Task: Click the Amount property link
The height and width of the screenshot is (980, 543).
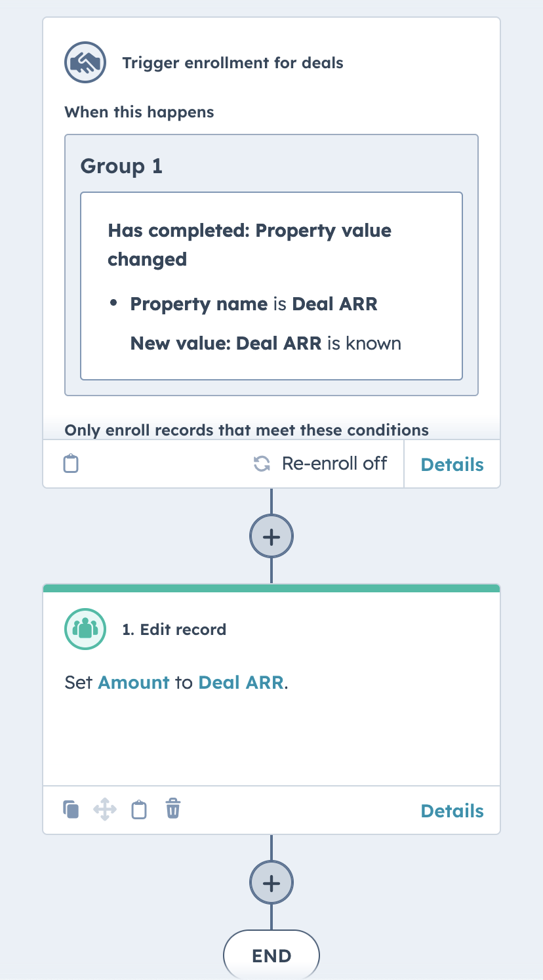Action: point(134,683)
